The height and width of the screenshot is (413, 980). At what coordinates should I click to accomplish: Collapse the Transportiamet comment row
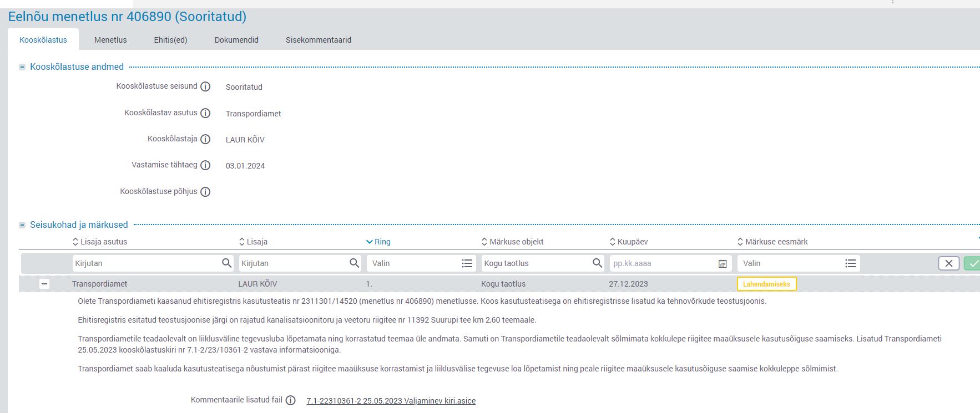[44, 284]
